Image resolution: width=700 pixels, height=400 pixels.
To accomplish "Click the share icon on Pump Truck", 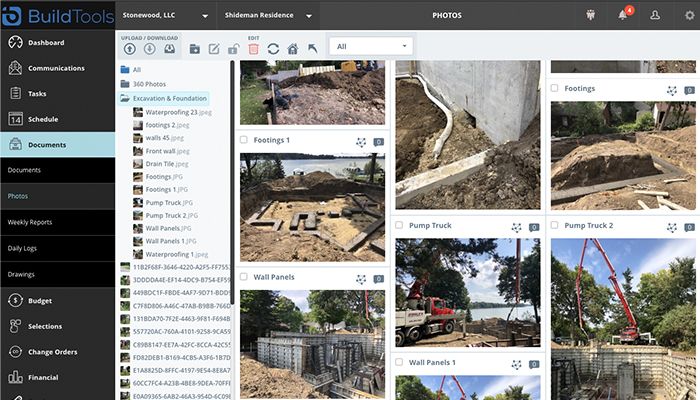I will [517, 227].
